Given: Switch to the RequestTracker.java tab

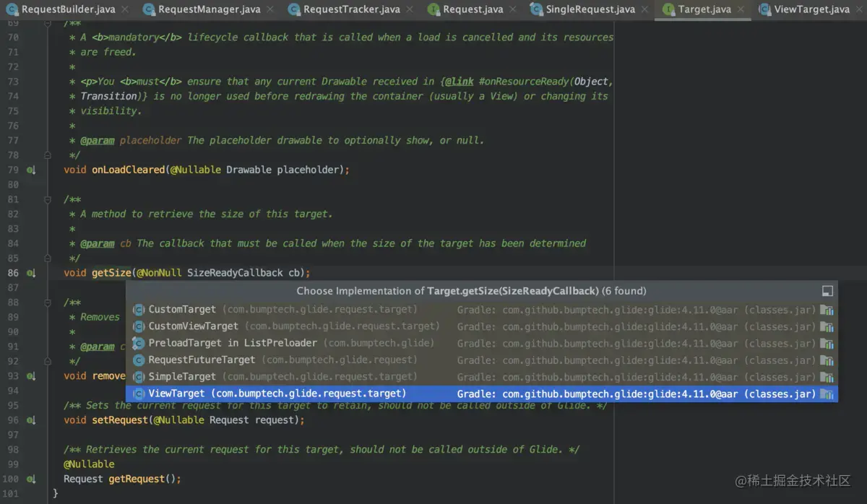Looking at the screenshot, I should tap(351, 9).
